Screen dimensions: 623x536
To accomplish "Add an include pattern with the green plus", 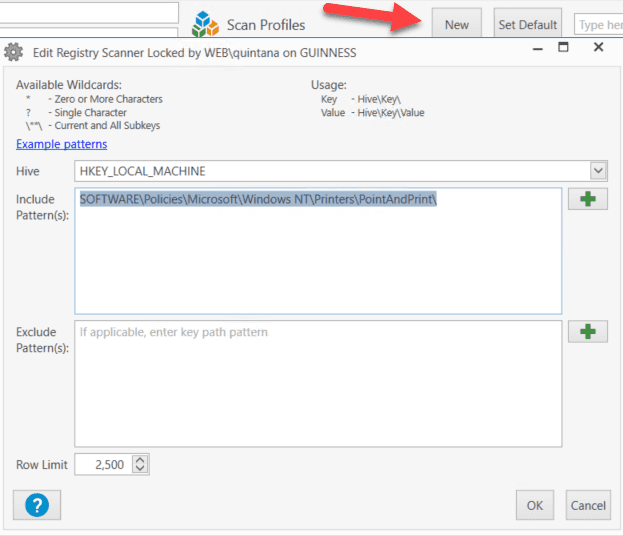I will point(588,199).
